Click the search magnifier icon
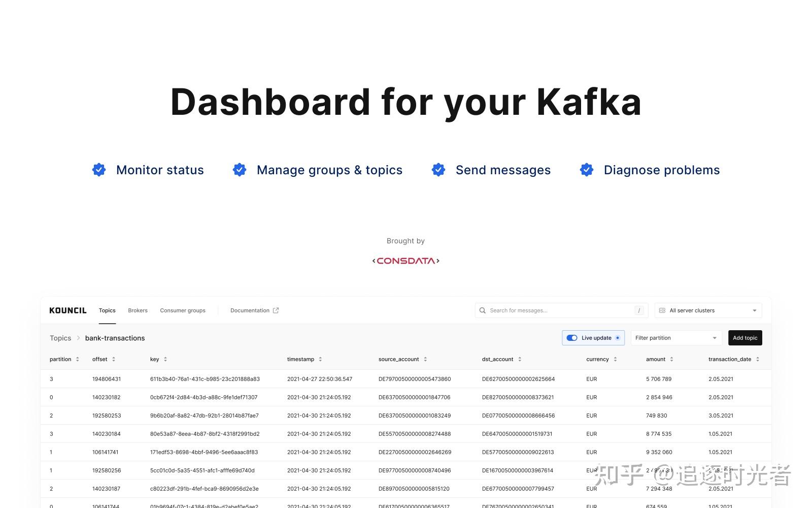The image size is (812, 508). (x=483, y=310)
